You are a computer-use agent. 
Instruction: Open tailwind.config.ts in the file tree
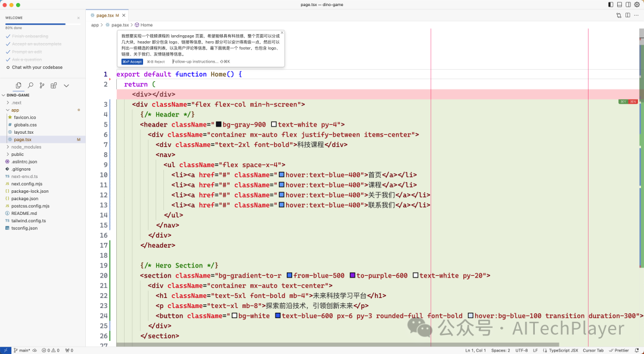tap(29, 220)
